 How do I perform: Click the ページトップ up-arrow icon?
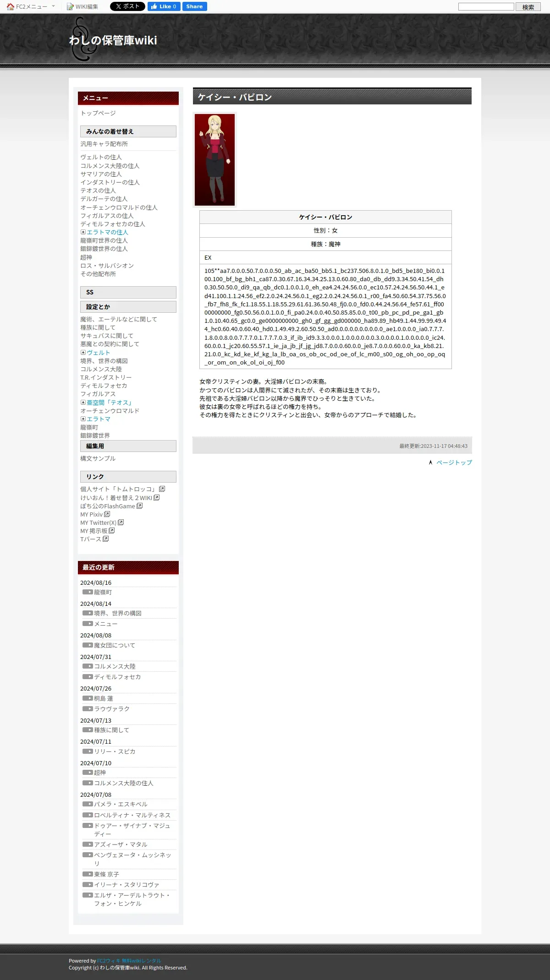(430, 463)
